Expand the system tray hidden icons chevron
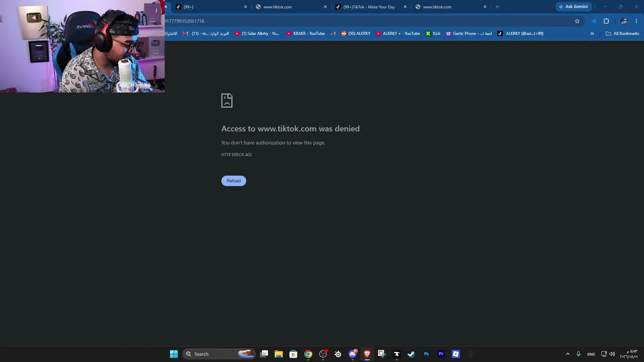This screenshot has width=644, height=362. pyautogui.click(x=568, y=354)
